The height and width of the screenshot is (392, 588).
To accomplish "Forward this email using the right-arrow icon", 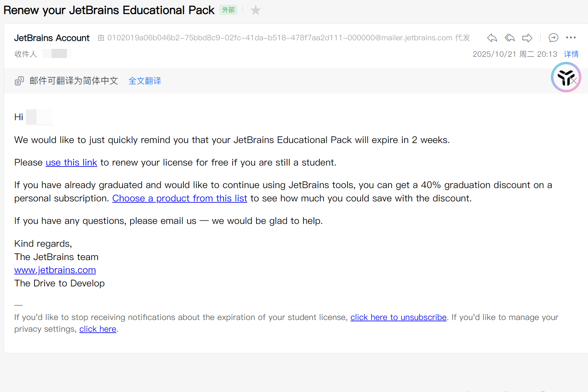I will [x=527, y=38].
